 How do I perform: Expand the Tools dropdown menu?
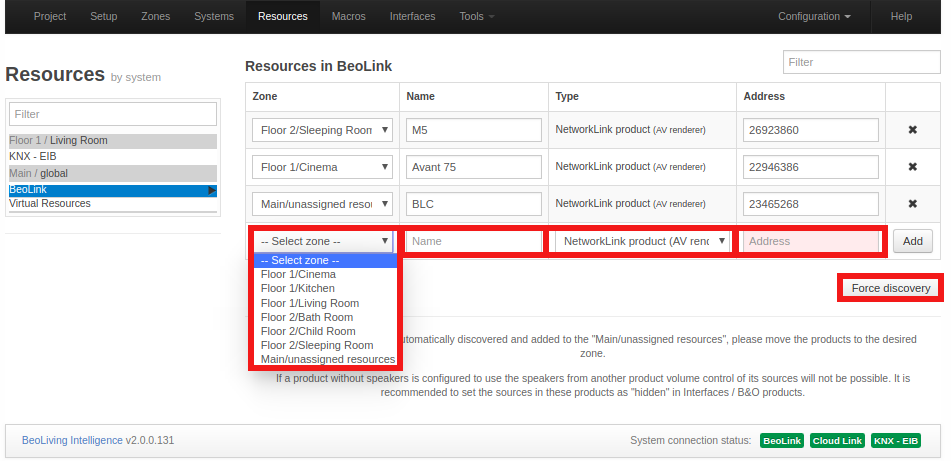click(x=477, y=16)
